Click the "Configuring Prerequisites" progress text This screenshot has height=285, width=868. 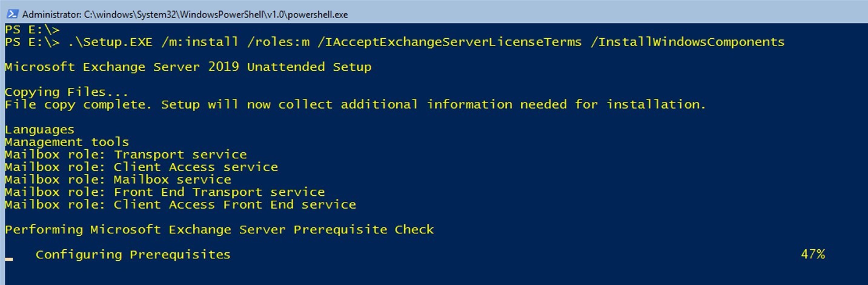point(133,255)
